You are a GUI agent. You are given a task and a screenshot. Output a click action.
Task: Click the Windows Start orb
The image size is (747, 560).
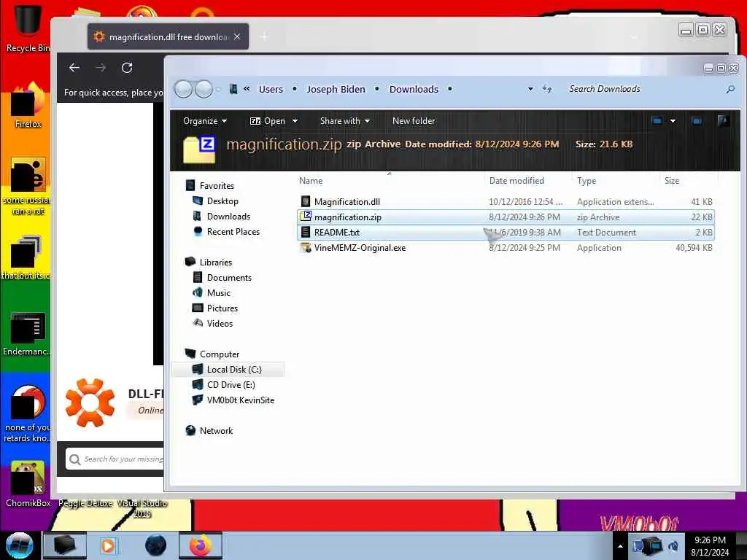(x=19, y=545)
